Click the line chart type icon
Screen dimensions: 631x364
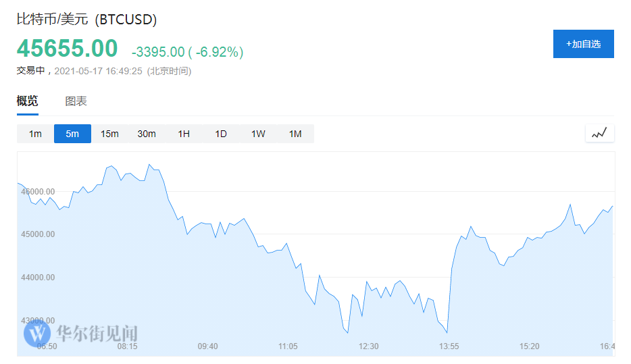[x=599, y=134]
